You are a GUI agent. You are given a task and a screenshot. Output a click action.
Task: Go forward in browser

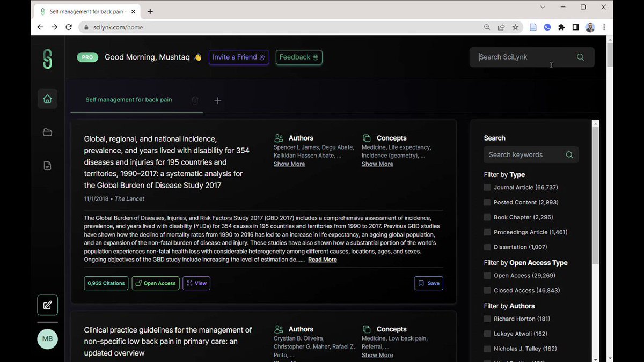click(x=54, y=27)
